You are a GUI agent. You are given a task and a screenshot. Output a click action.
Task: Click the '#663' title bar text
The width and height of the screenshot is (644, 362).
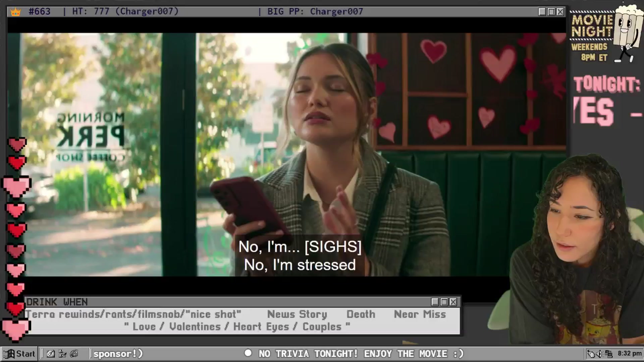point(40,11)
